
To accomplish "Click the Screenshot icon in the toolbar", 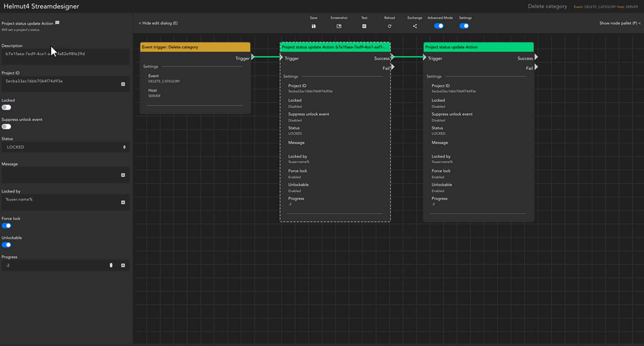I will click(339, 26).
